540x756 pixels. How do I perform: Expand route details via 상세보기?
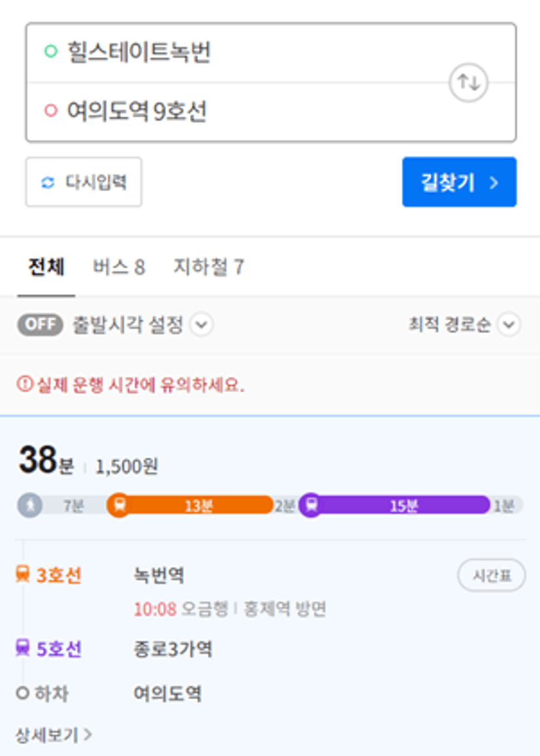coord(54,735)
